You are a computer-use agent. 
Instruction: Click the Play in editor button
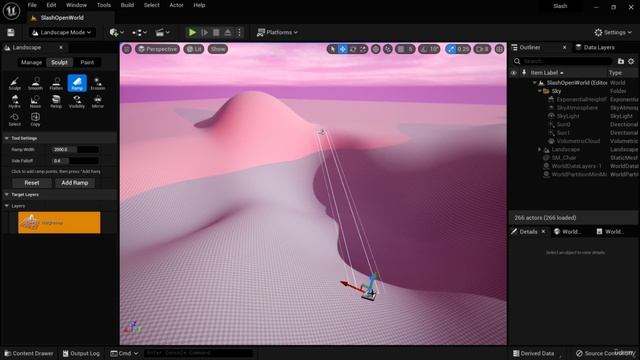[192, 32]
